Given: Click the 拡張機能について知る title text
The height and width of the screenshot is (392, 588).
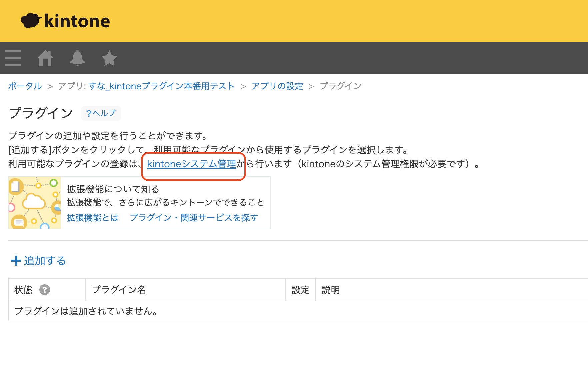Looking at the screenshot, I should [x=113, y=189].
